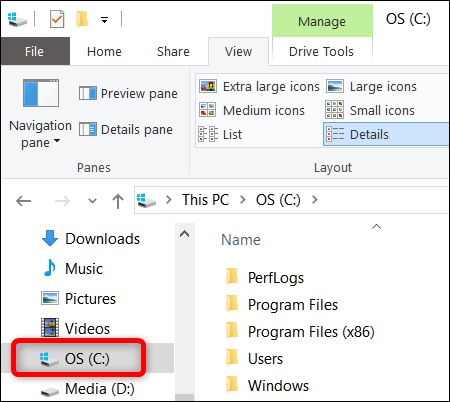Select Medium icons layout
The image size is (450, 402).
[x=252, y=110]
